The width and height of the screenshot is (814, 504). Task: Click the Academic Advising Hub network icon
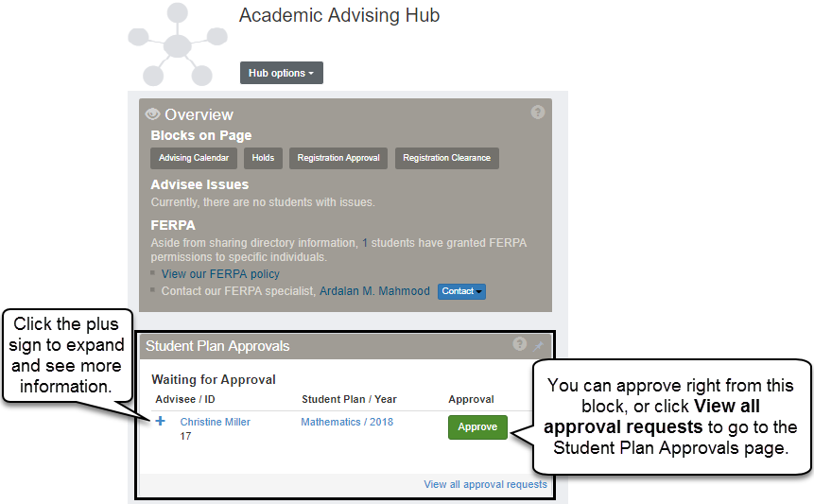177,44
